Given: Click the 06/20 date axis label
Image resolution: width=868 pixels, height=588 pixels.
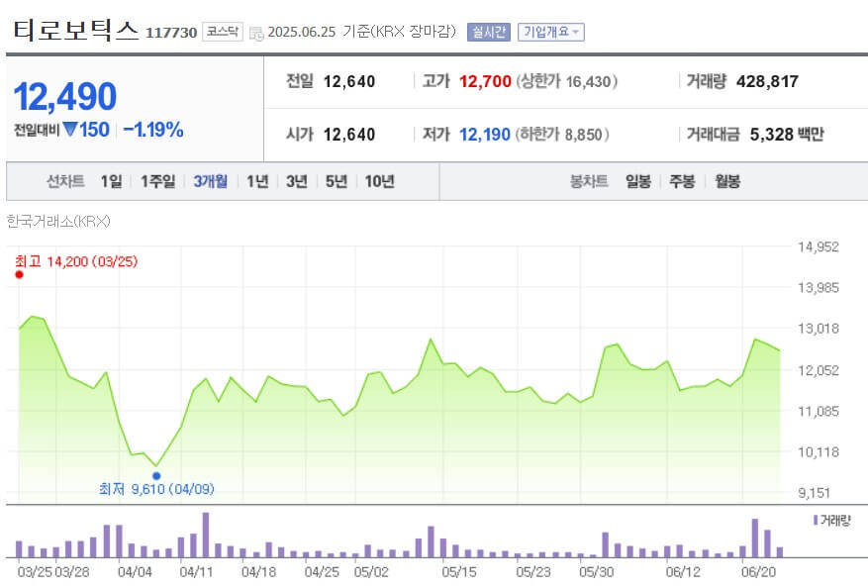Looking at the screenshot, I should (x=758, y=572).
